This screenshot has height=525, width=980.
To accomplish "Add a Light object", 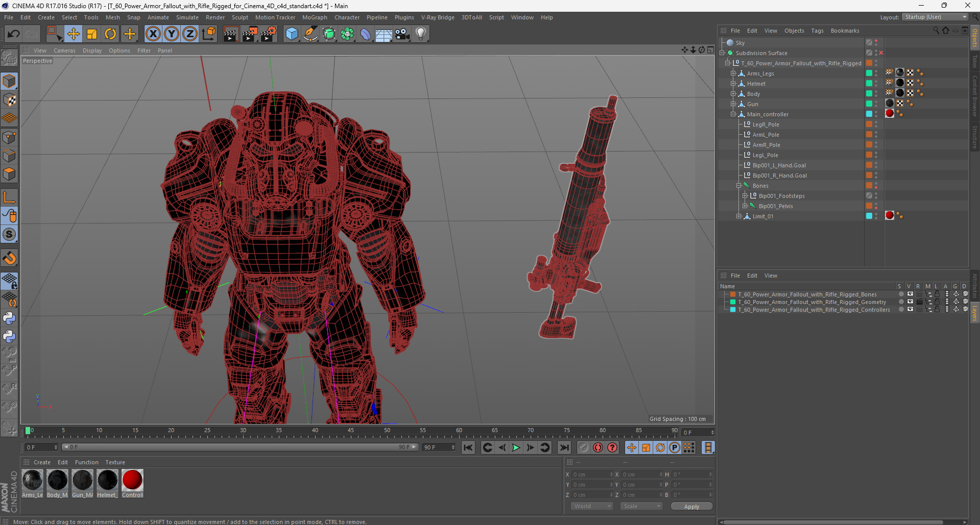I will click(420, 34).
